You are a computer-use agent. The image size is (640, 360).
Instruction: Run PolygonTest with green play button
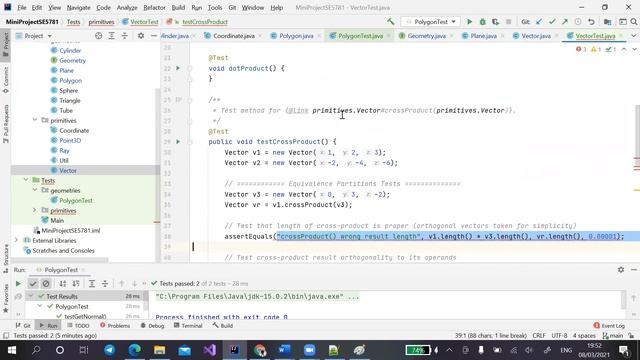(469, 22)
